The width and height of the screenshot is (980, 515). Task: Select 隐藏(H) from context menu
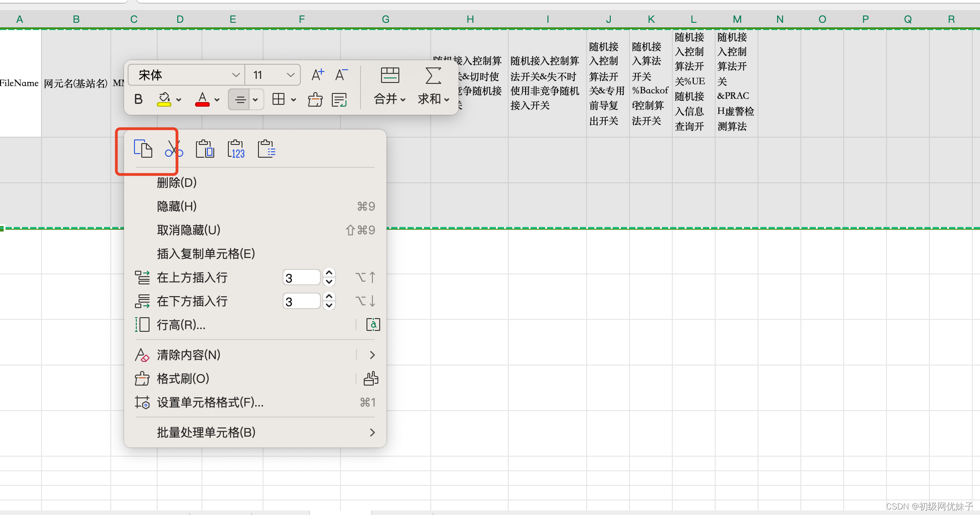coord(177,206)
